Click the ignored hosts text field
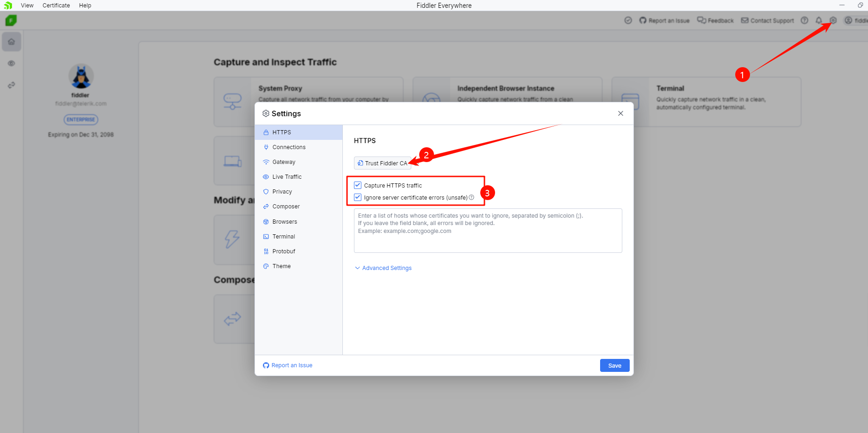The image size is (868, 433). click(x=488, y=231)
